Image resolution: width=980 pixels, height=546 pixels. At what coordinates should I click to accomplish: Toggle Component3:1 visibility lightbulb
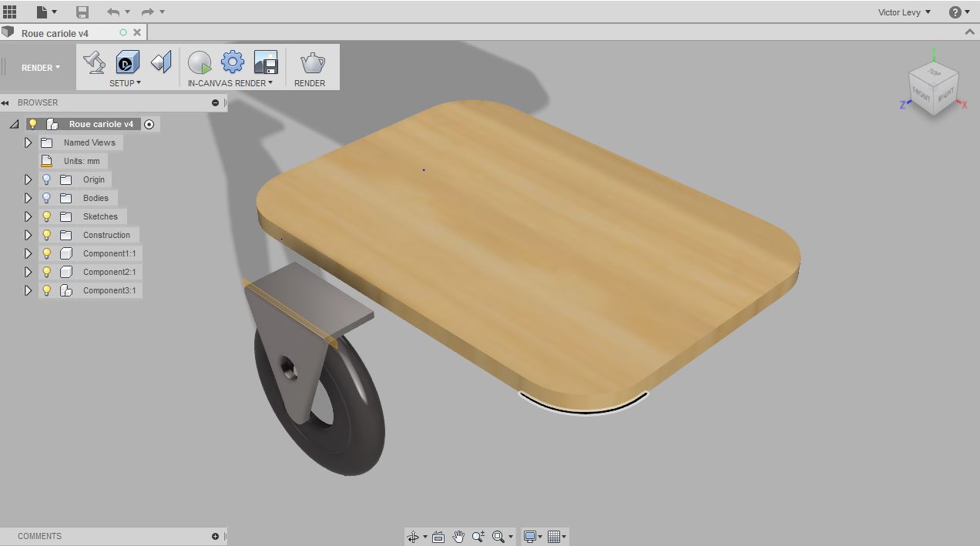pos(46,290)
